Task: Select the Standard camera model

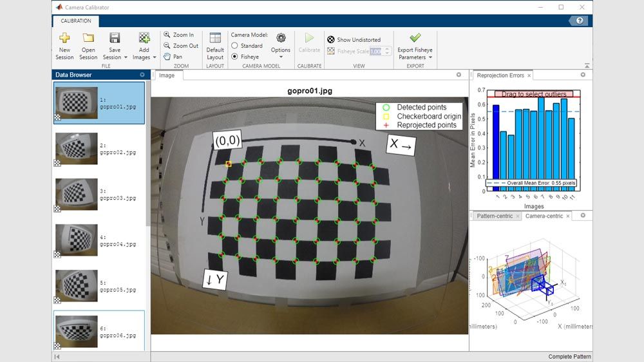Action: (235, 46)
